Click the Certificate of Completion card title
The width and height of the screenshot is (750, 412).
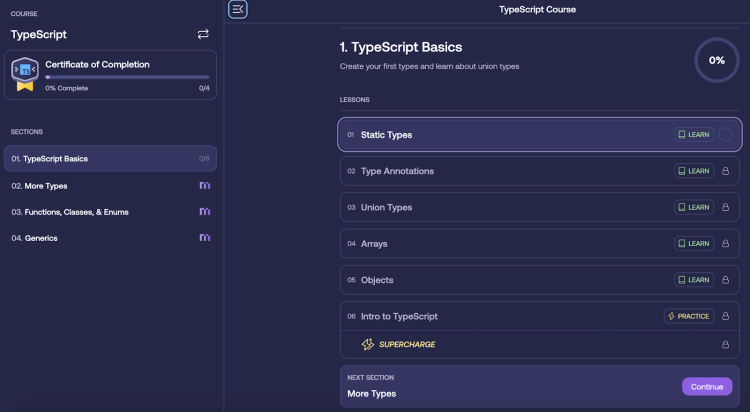98,65
